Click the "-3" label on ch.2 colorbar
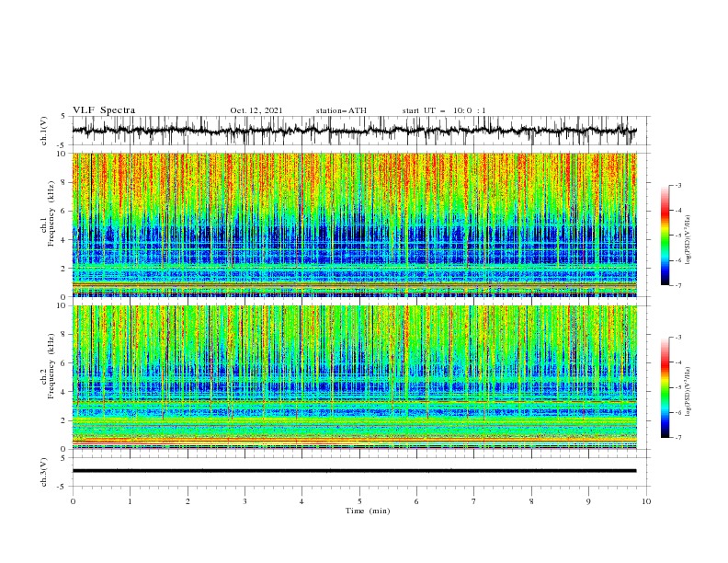Image resolution: width=728 pixels, height=563 pixels. click(x=678, y=338)
